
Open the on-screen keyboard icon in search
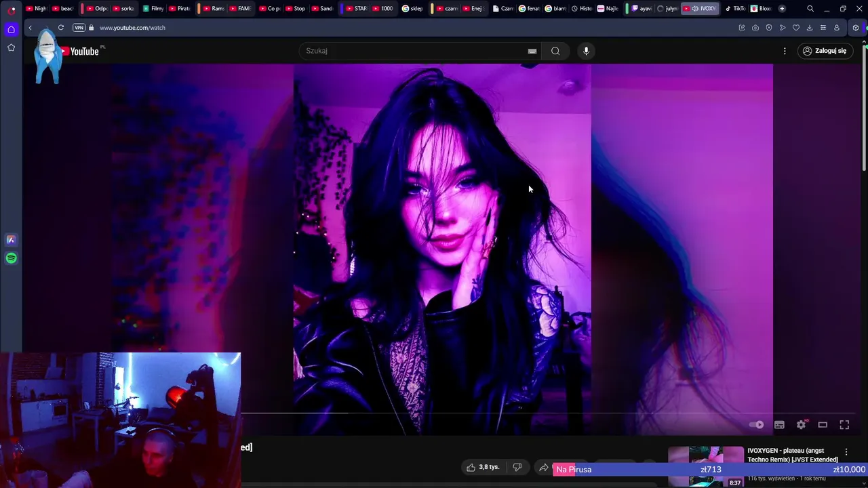pos(532,51)
